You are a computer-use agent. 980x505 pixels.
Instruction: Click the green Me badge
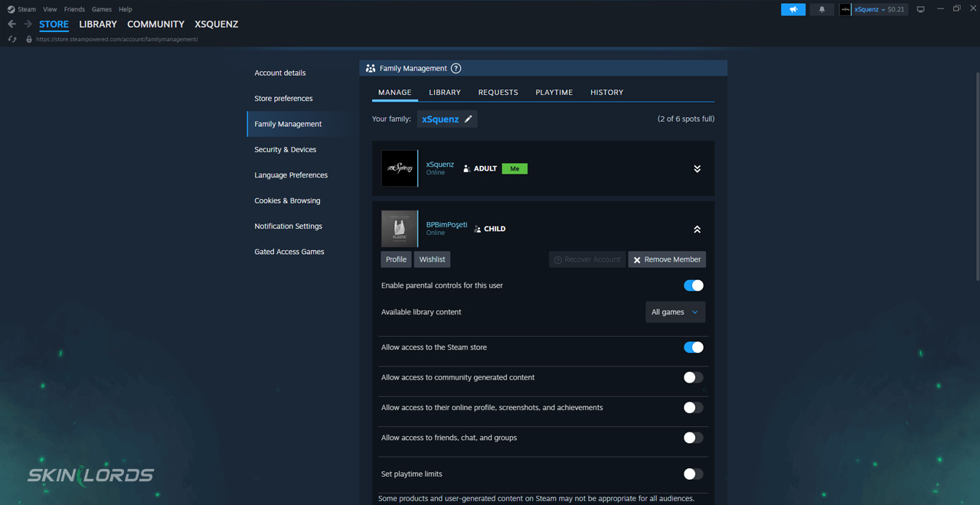[514, 168]
